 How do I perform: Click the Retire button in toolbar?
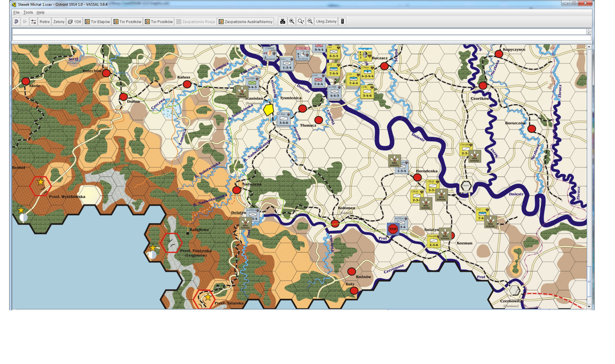pos(45,22)
